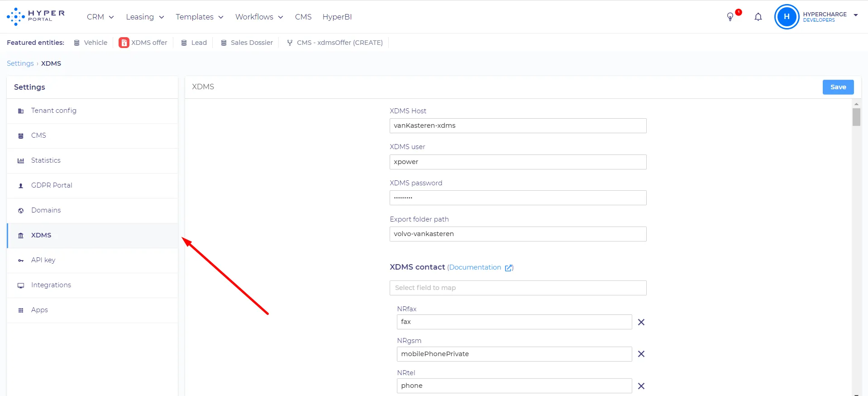868x396 pixels.
Task: Open the notifications bell
Action: click(758, 17)
